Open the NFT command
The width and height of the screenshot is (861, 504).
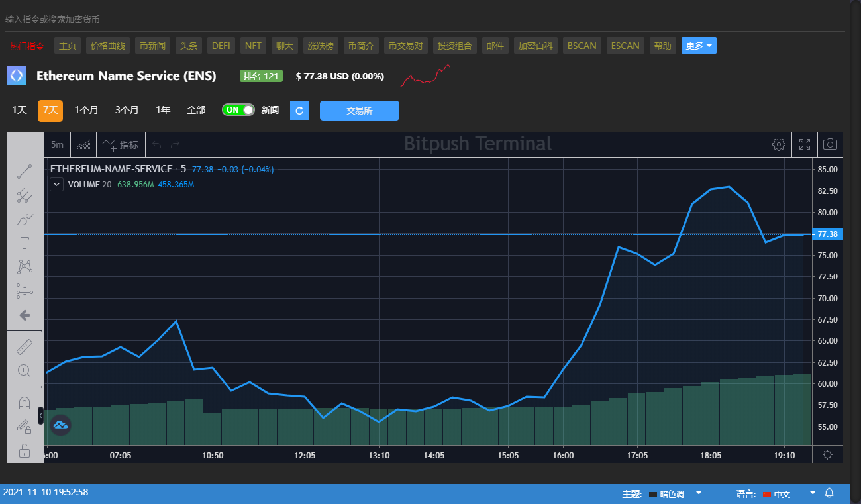pyautogui.click(x=253, y=46)
